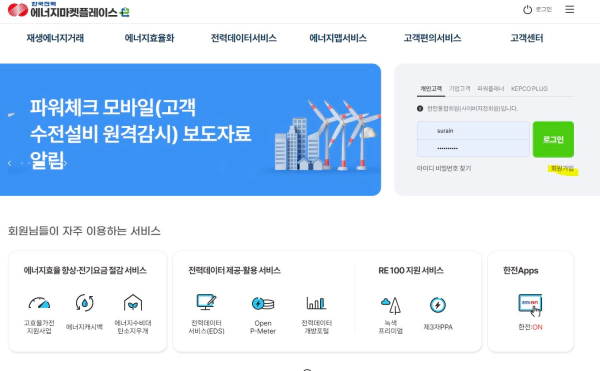Open the Open P-Meter icon
Image resolution: width=600 pixels, height=371 pixels.
[263, 304]
